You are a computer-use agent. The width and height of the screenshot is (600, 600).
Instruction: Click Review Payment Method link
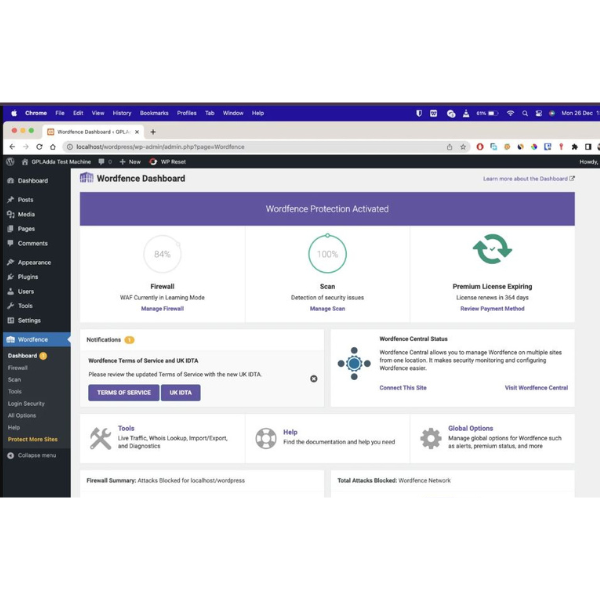(492, 309)
